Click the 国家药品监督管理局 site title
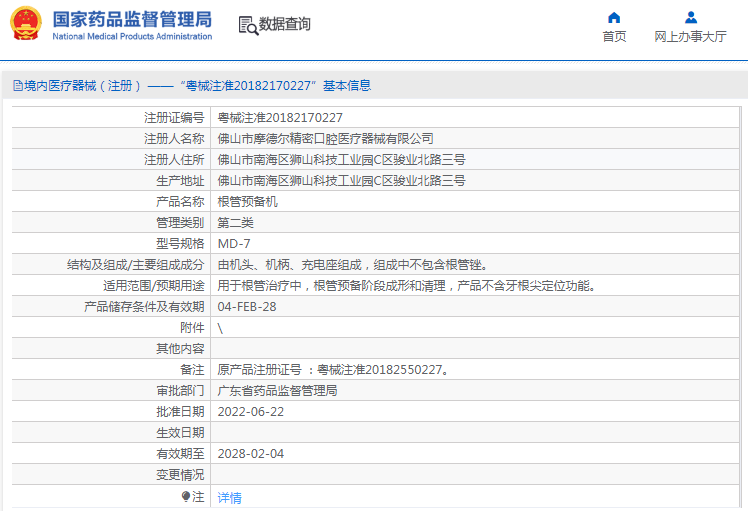The height and width of the screenshot is (511, 748). [x=131, y=19]
